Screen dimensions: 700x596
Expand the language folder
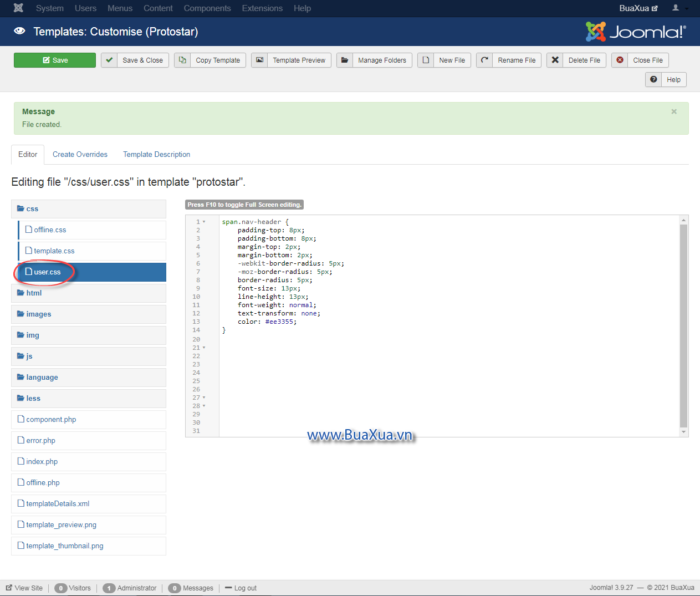pos(89,378)
